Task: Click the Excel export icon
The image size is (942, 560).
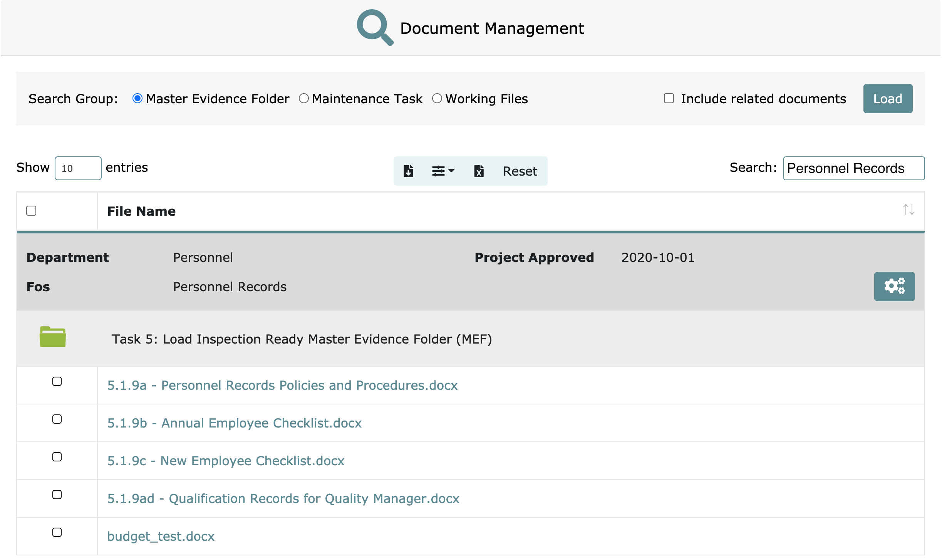Action: [479, 171]
